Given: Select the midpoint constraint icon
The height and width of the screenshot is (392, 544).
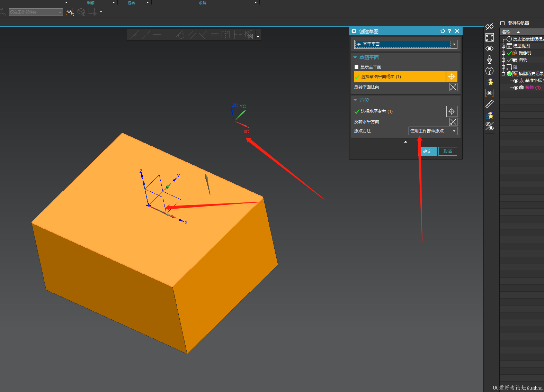Looking at the screenshot, I should click(237, 35).
